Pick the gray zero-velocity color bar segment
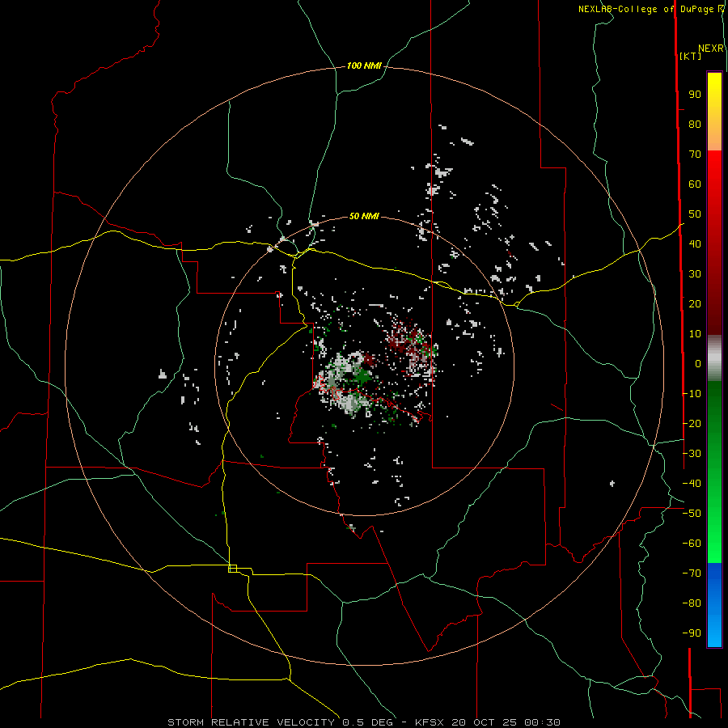728x728 pixels. coord(714,358)
